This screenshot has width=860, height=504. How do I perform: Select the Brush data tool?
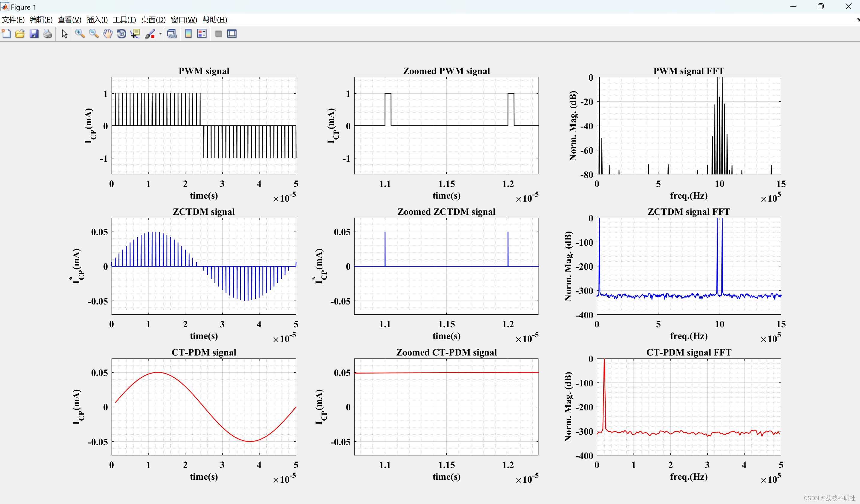point(150,34)
